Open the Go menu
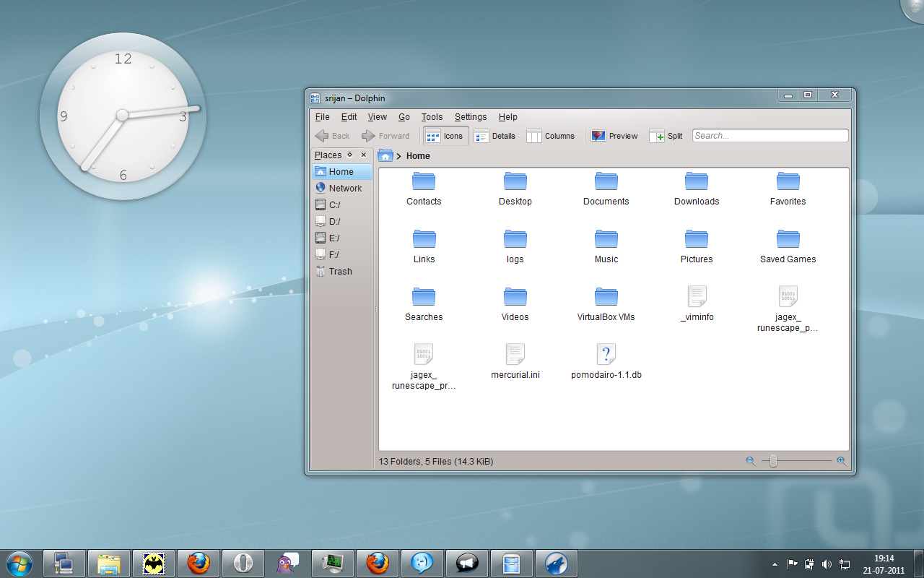This screenshot has width=924, height=578. coord(404,116)
